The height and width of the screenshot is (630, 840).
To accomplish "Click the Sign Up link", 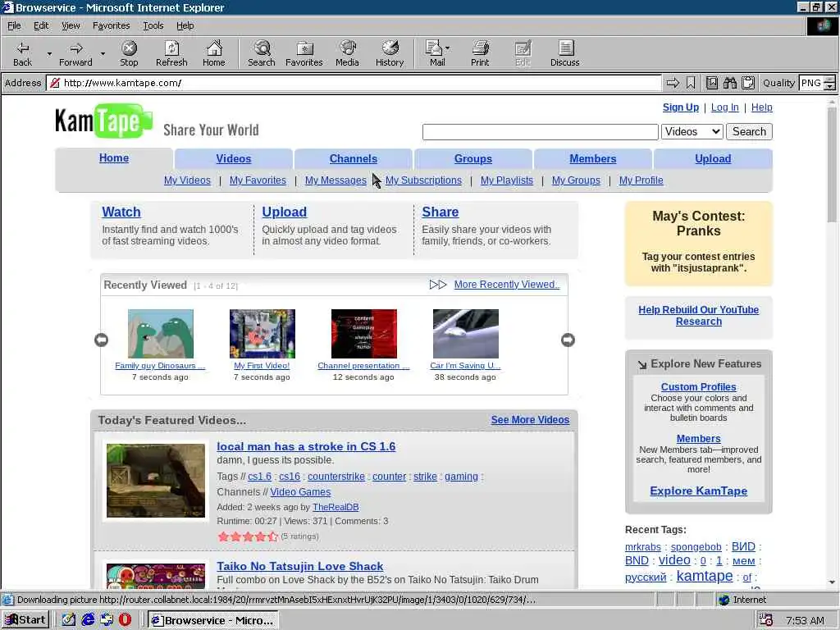I will 680,107.
